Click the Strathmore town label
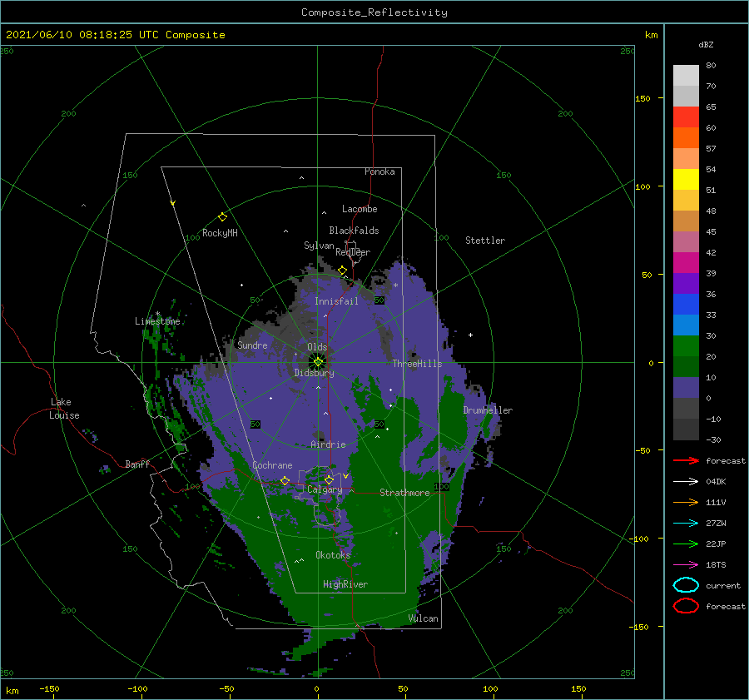Viewport: 749px width, 700px height. (404, 493)
